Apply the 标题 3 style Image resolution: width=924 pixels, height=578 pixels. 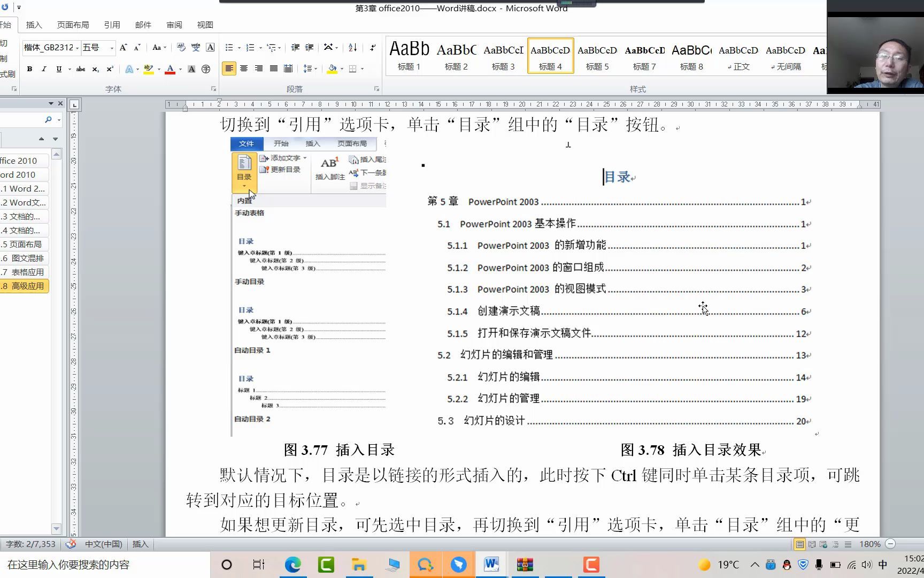tap(503, 56)
